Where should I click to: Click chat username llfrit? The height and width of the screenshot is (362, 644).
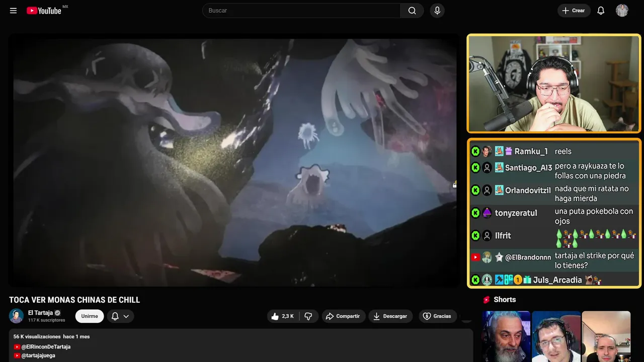[x=503, y=235]
